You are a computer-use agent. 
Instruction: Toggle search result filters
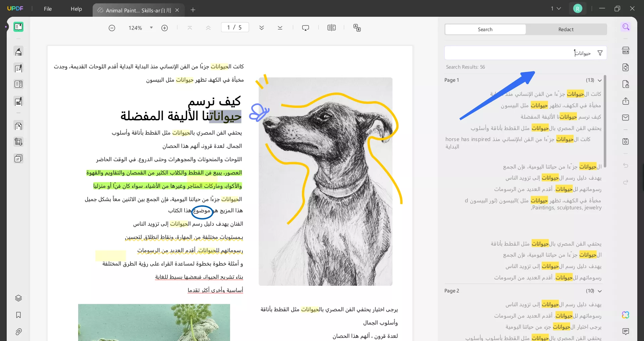pyautogui.click(x=600, y=53)
